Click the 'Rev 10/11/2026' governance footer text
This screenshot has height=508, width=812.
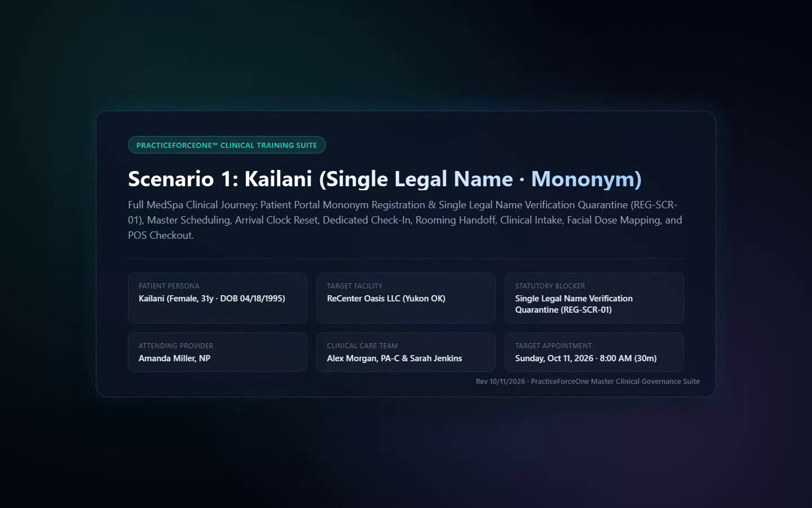coord(588,382)
